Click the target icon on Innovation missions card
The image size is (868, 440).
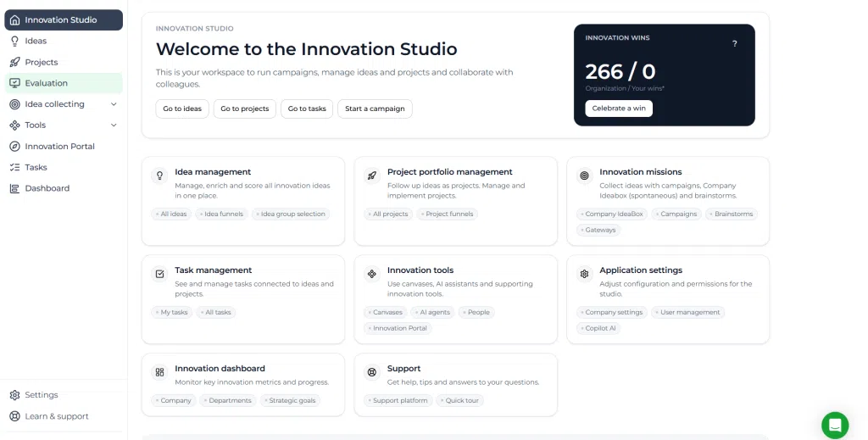pyautogui.click(x=584, y=175)
